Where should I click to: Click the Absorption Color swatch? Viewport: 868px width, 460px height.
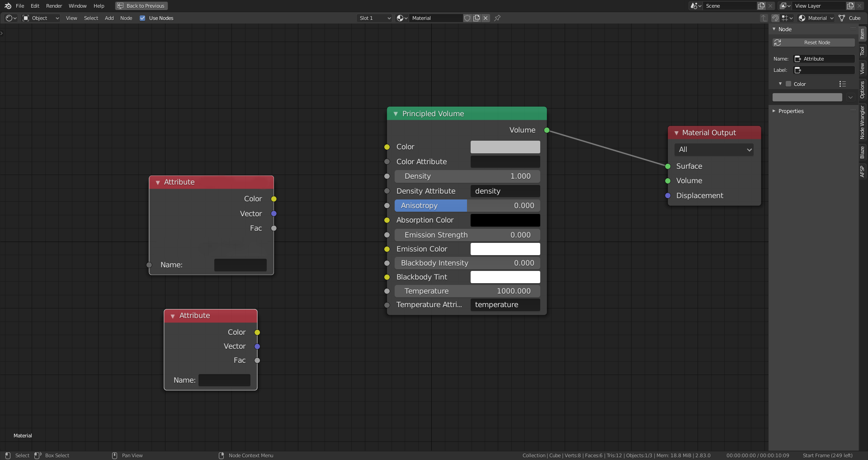point(505,220)
